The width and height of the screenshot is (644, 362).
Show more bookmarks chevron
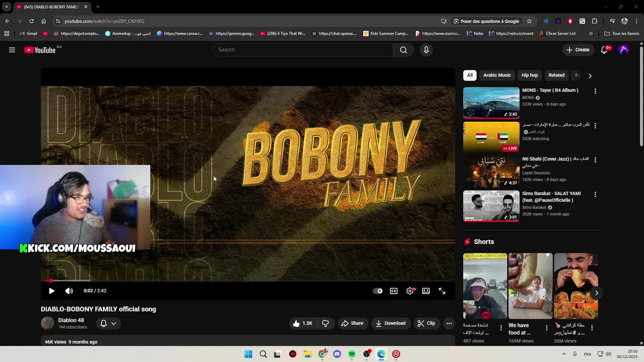tap(591, 34)
